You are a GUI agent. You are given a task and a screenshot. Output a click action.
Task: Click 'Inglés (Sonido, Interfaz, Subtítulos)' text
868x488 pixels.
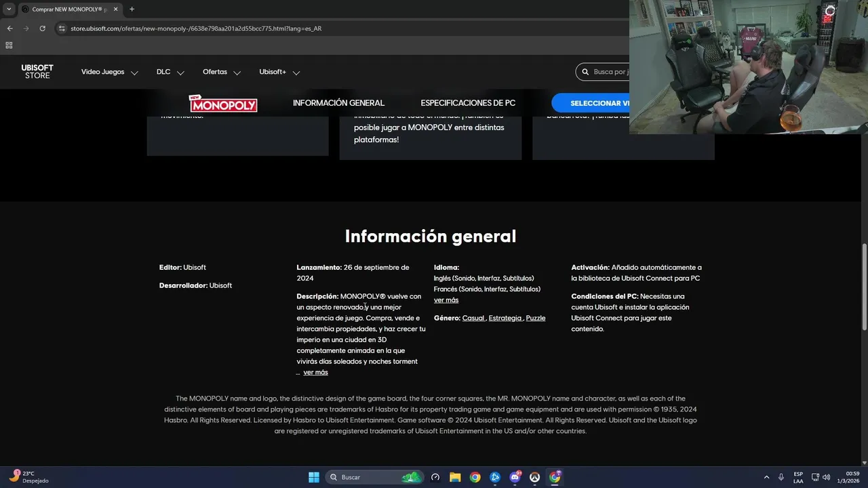(484, 279)
